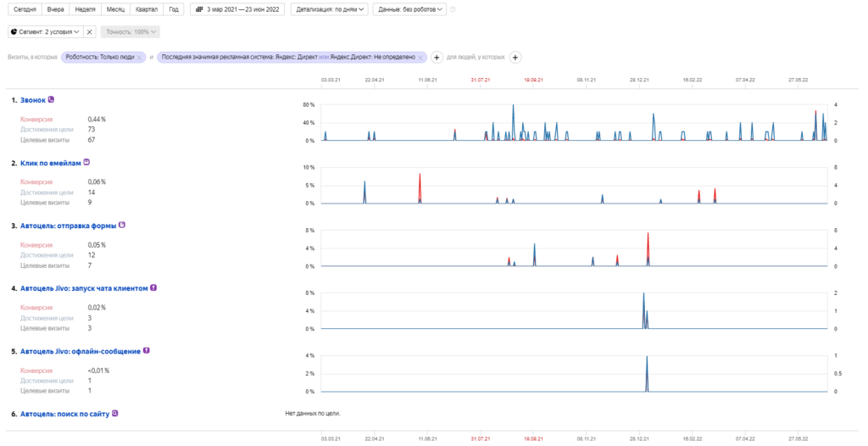Click the peak in запуск чата клиентом chart
This screenshot has height=446, width=868.
point(643,295)
